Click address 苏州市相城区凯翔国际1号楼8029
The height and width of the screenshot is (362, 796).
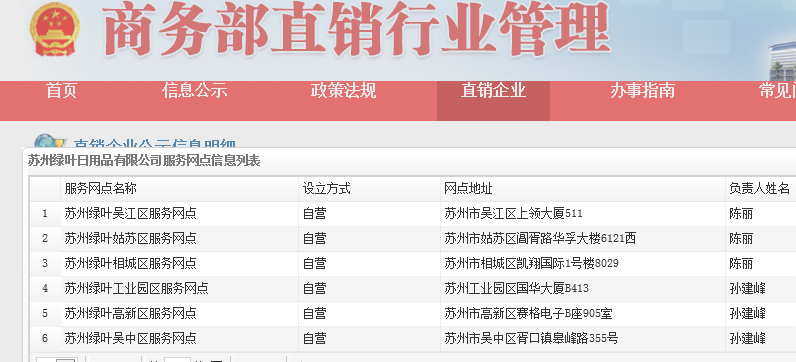[x=532, y=264]
